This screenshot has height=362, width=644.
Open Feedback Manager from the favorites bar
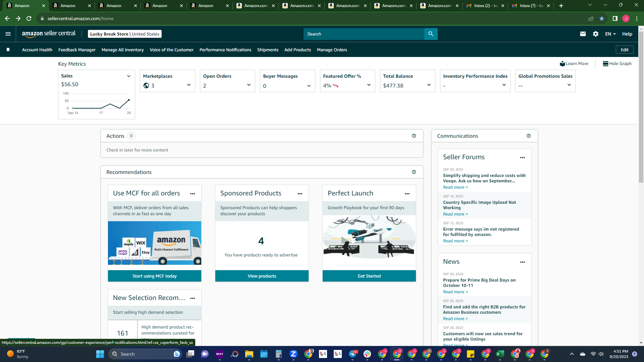[x=77, y=50]
